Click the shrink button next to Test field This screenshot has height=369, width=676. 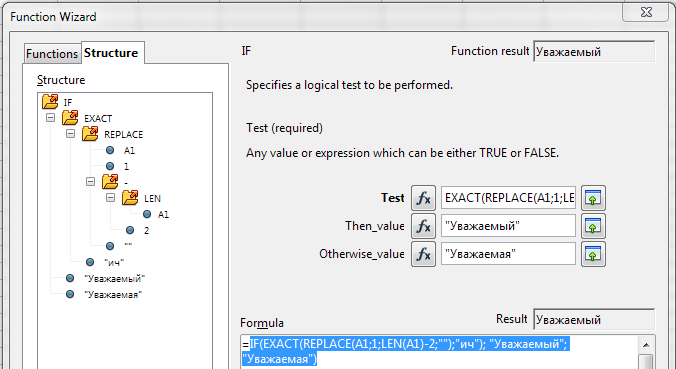tap(593, 198)
